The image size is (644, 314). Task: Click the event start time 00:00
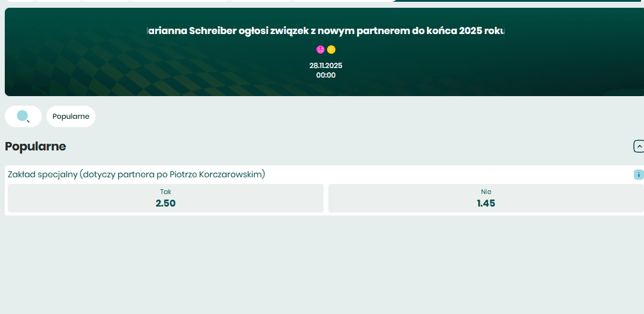pos(326,75)
